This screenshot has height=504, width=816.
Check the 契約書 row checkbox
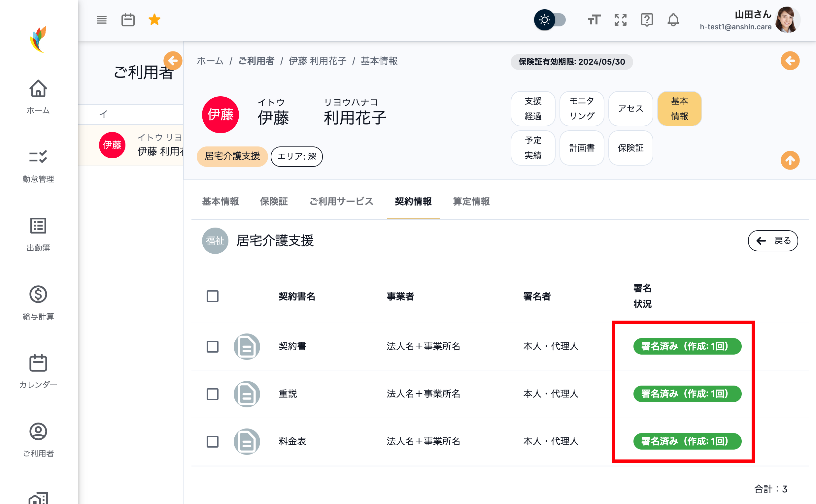[x=212, y=347]
